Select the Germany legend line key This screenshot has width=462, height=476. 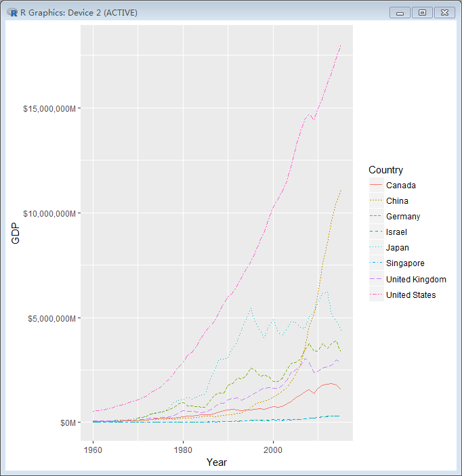pos(376,217)
